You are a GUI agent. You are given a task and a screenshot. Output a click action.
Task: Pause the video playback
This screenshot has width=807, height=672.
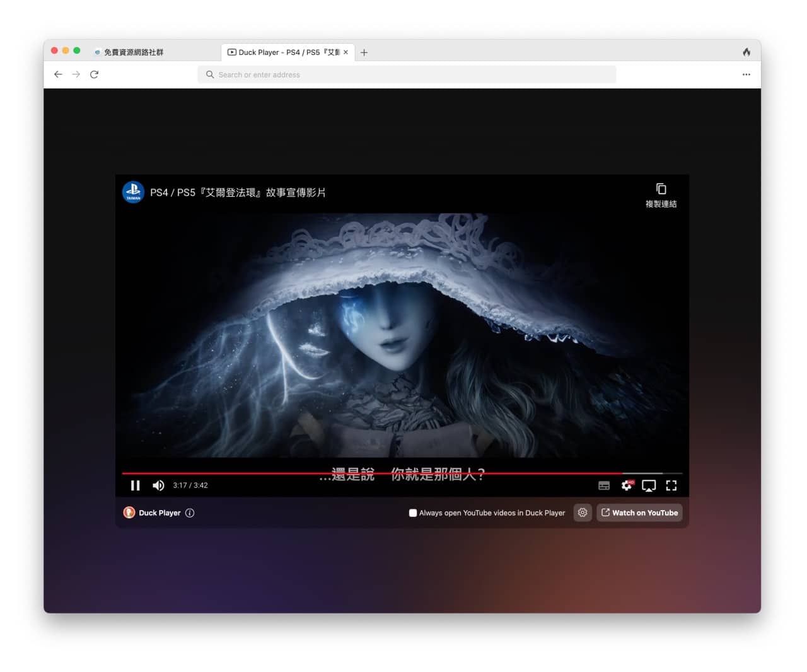click(x=135, y=485)
